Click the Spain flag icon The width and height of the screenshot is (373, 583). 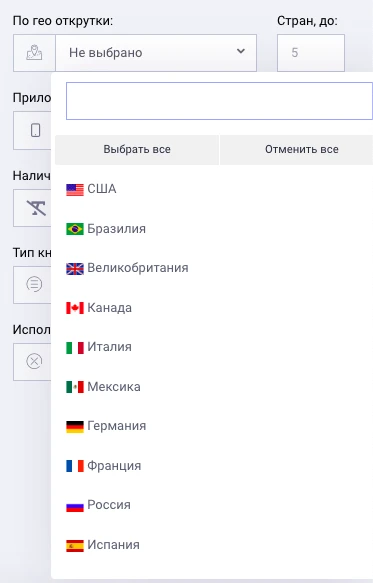pyautogui.click(x=75, y=545)
